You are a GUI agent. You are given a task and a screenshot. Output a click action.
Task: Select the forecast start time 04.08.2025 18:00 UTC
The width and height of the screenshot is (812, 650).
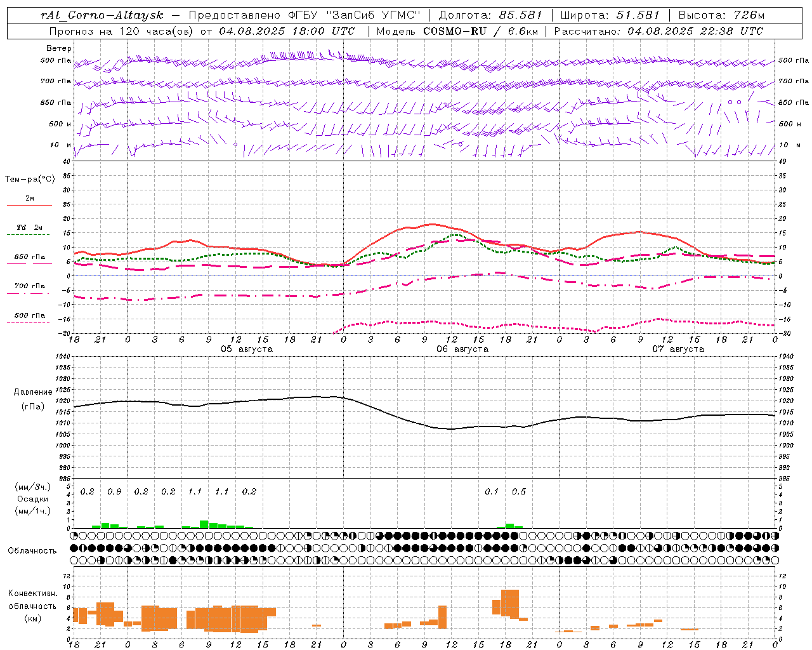point(287,30)
